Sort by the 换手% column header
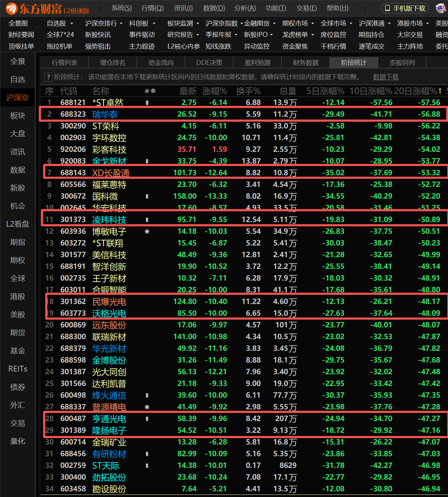This screenshot has width=448, height=497. pyautogui.click(x=248, y=91)
